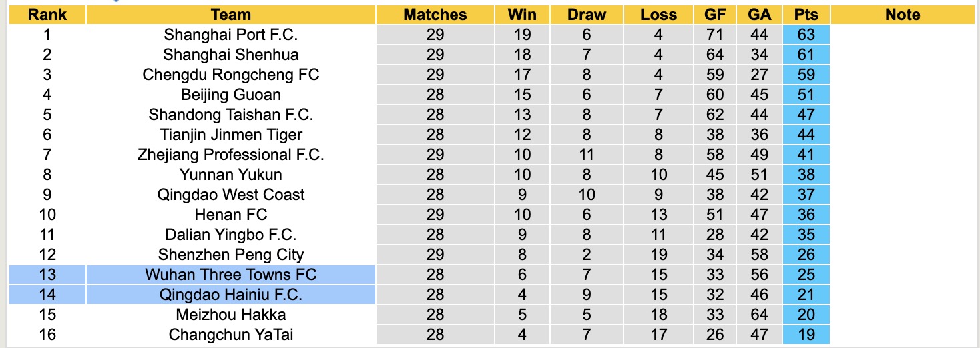Click the Note column header

coord(902,15)
